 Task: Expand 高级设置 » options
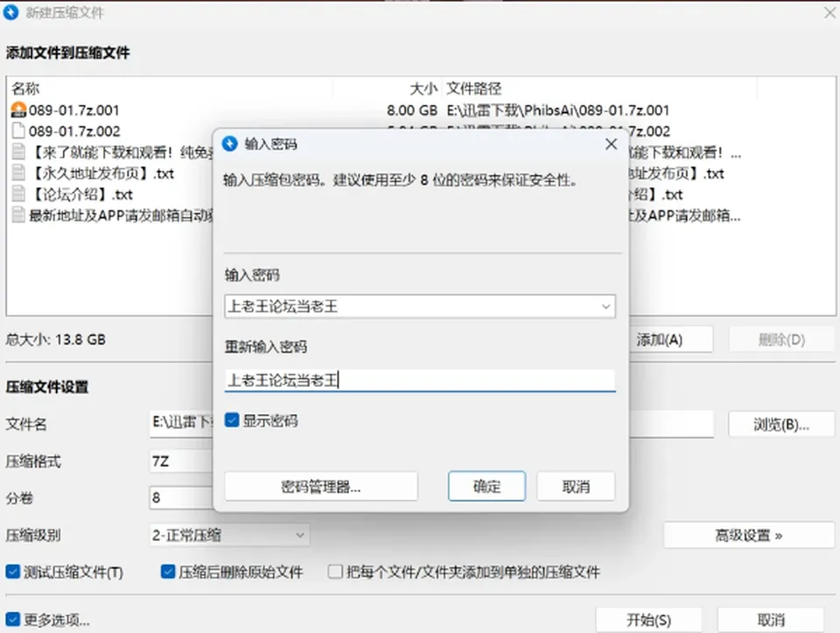(x=748, y=535)
